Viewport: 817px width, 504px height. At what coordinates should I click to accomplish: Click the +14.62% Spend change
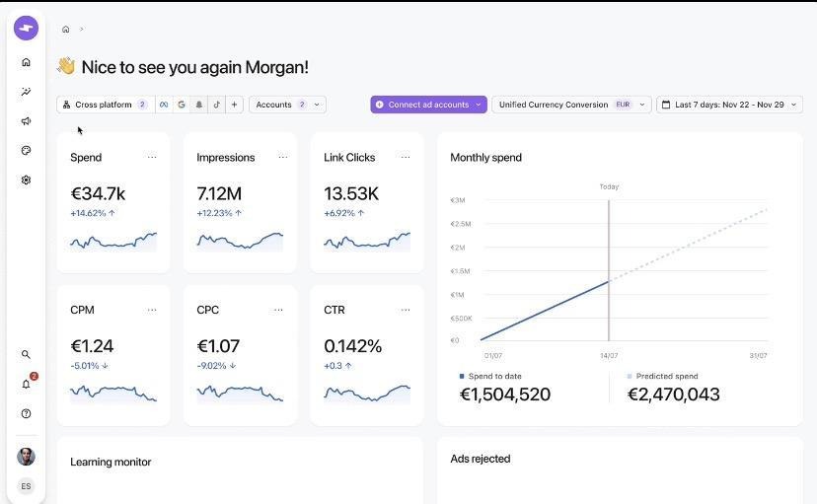tap(93, 213)
